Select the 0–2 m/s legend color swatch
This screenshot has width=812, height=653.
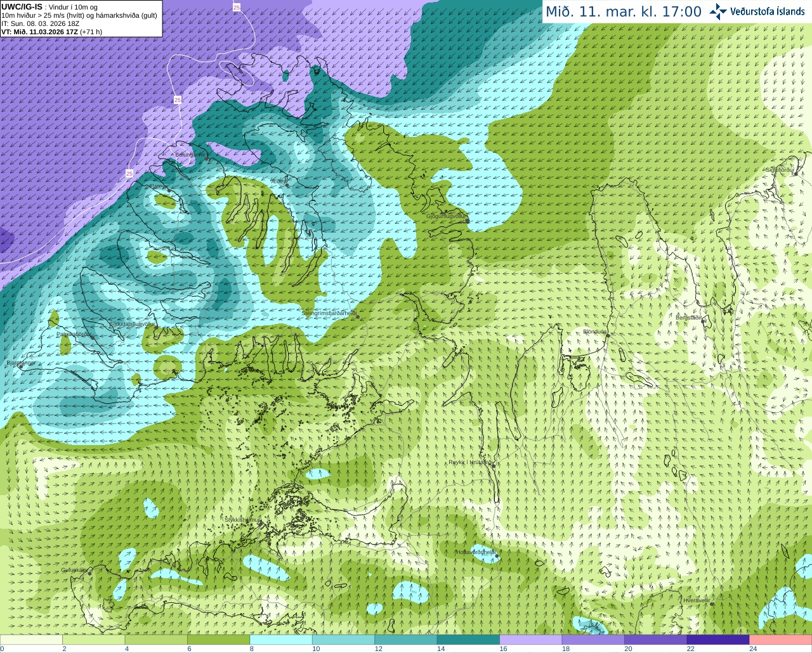pyautogui.click(x=32, y=640)
